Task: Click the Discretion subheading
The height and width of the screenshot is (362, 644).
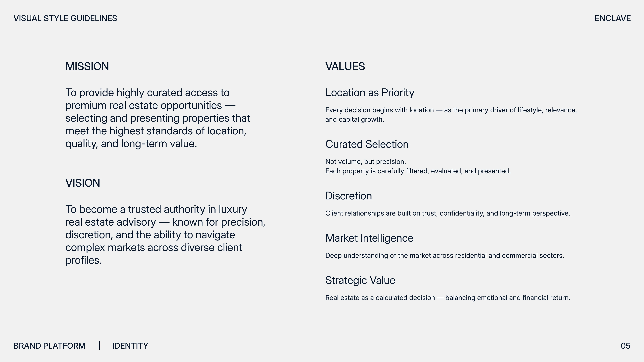Action: 348,196
